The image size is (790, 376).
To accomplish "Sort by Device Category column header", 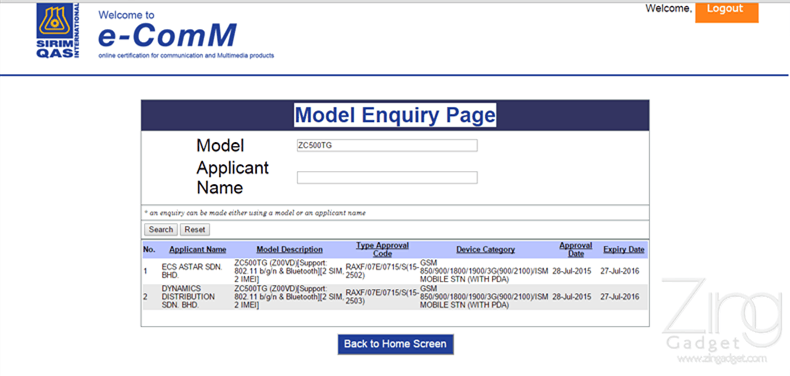I will tap(486, 249).
